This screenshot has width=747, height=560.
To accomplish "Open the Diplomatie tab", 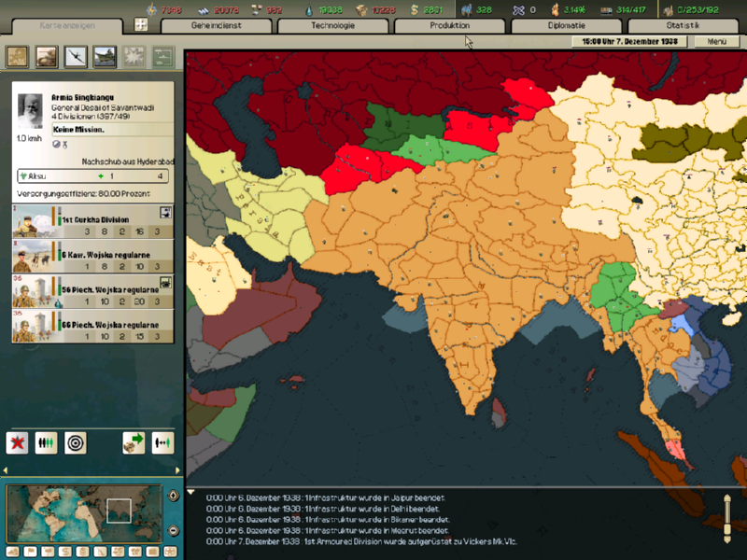I will point(567,26).
